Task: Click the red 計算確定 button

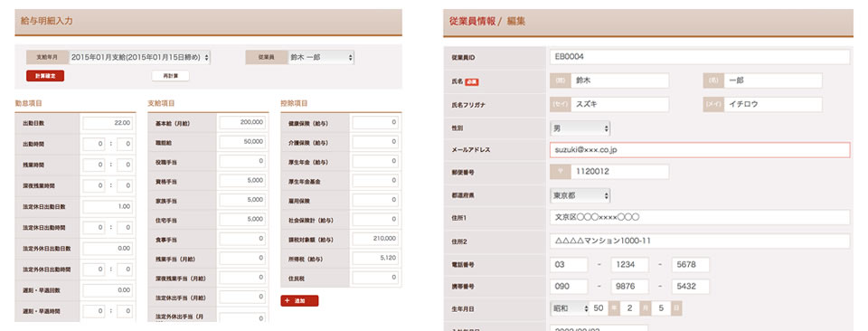Action: click(45, 76)
